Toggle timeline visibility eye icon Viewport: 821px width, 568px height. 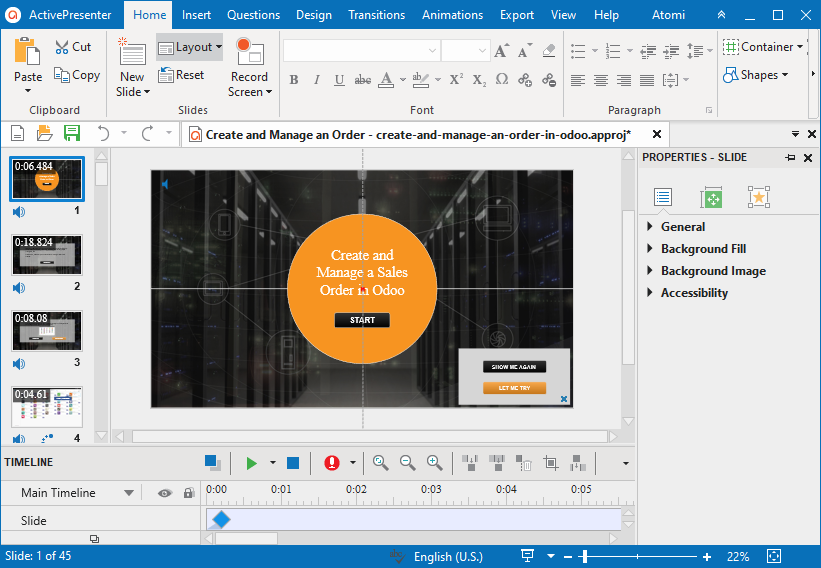(x=165, y=493)
